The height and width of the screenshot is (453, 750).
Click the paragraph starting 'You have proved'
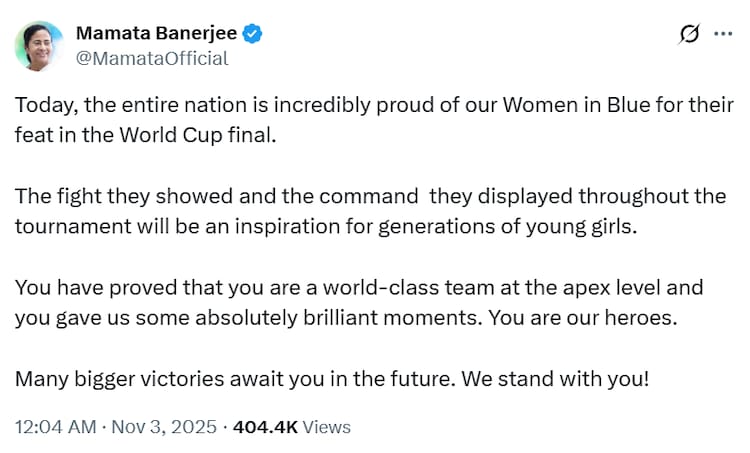coord(359,288)
